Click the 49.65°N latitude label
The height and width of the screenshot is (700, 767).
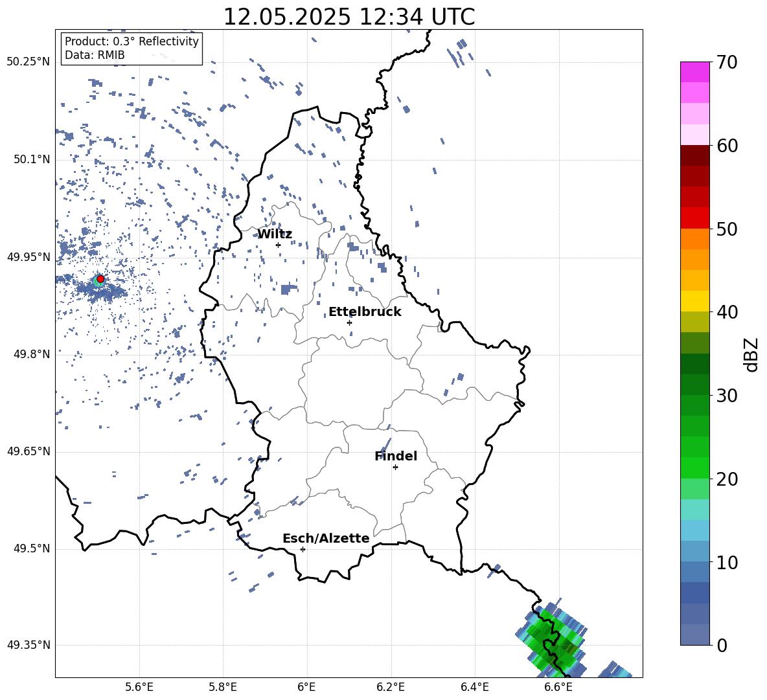point(29,451)
